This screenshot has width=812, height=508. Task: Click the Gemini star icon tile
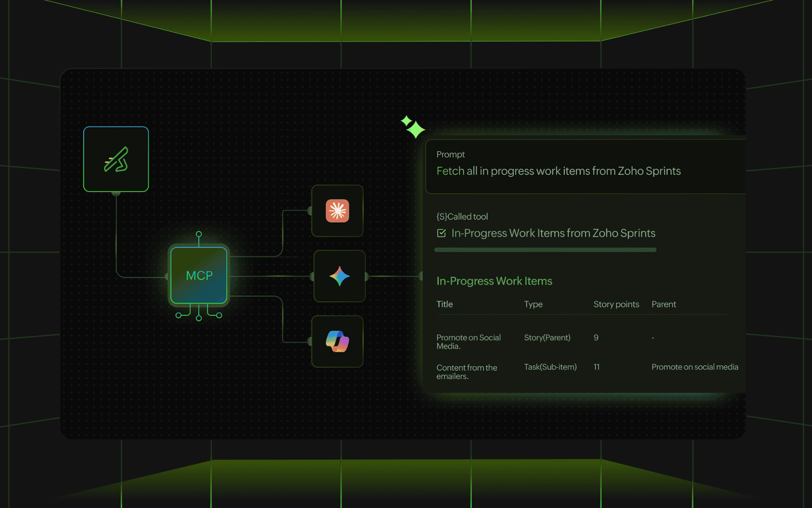[340, 276]
